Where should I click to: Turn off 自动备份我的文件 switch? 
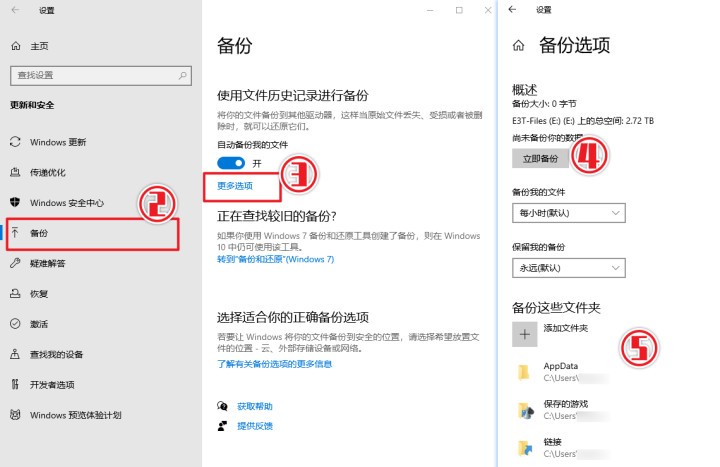(231, 163)
